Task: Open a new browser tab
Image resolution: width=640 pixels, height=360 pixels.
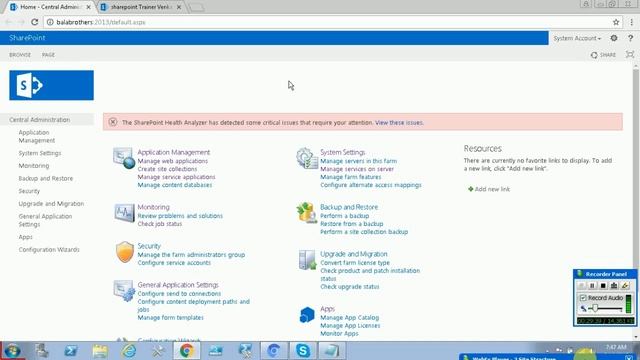Action: click(196, 7)
